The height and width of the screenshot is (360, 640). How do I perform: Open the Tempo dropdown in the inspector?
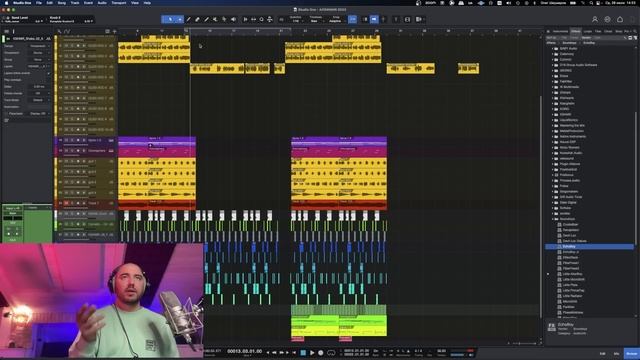[38, 46]
